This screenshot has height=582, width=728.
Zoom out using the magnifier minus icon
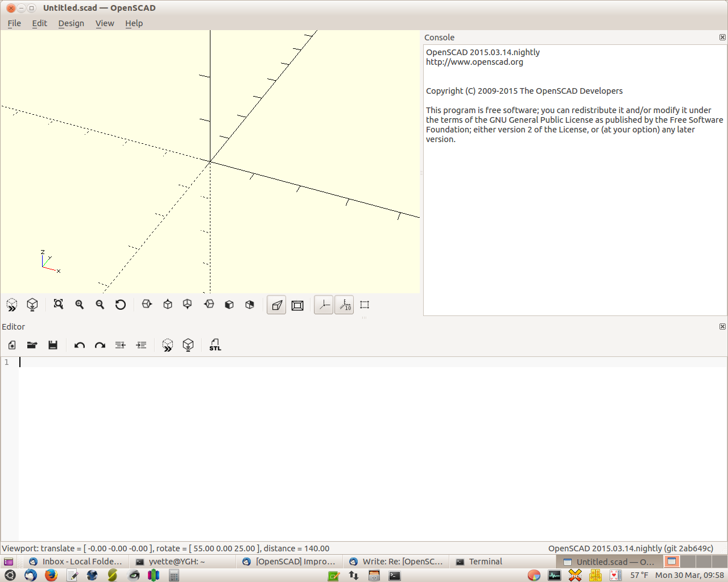coord(100,305)
